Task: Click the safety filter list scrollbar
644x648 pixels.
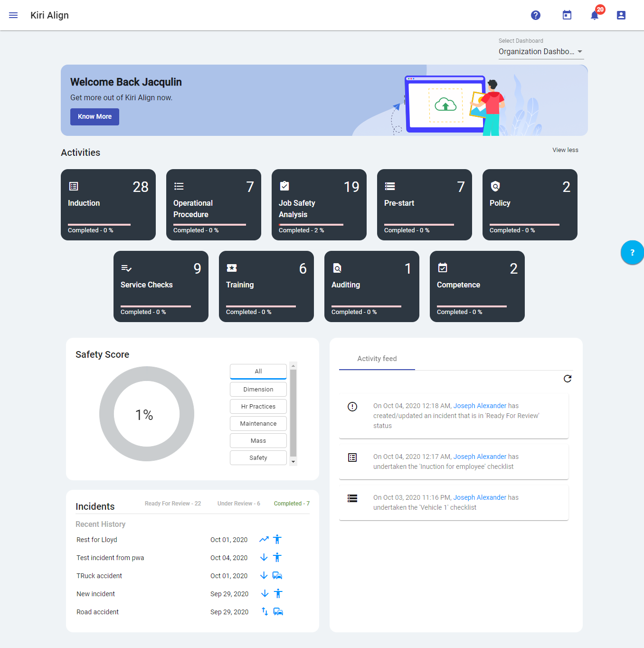Action: tap(294, 413)
